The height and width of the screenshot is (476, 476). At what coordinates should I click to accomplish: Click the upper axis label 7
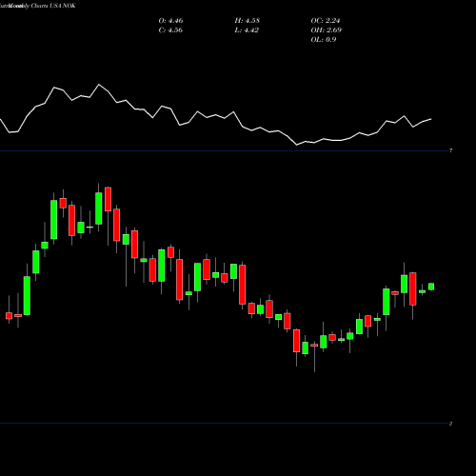450,150
